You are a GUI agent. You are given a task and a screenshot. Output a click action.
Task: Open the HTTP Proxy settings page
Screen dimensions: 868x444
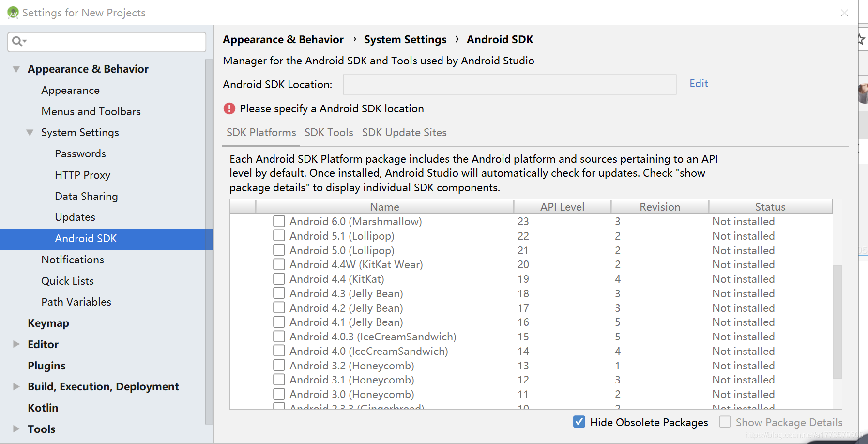[82, 175]
